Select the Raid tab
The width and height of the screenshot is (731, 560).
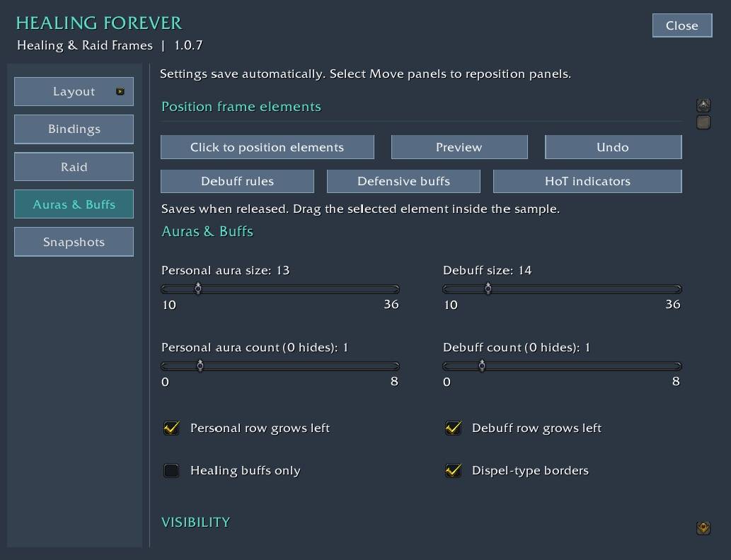coord(74,167)
